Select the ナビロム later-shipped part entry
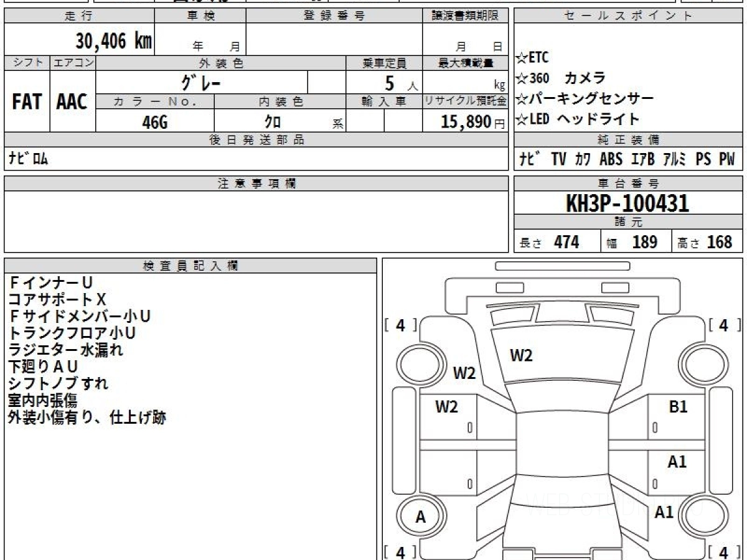 coord(28,159)
